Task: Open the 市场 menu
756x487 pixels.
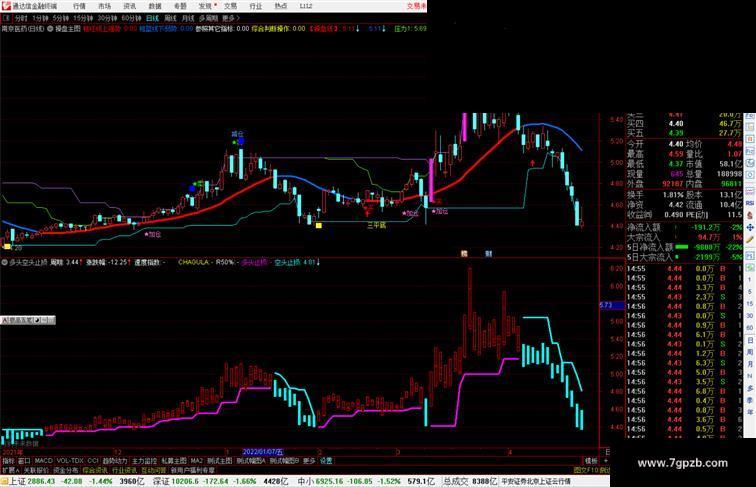Action: (105, 6)
